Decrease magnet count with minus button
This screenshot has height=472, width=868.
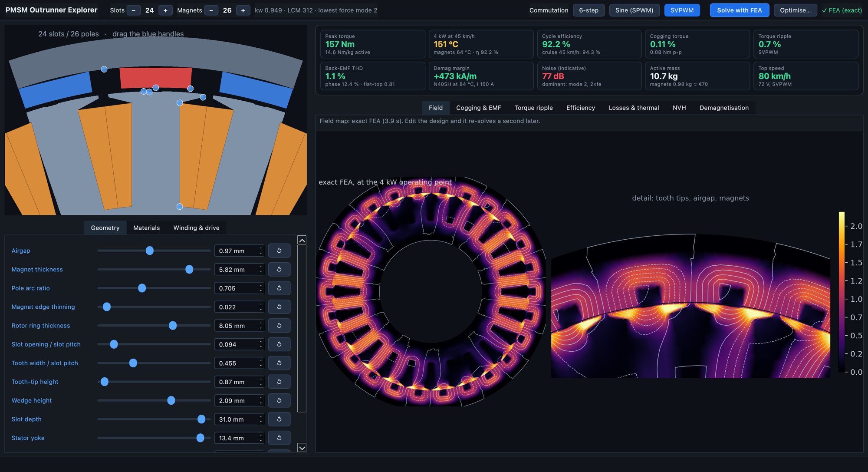click(211, 10)
